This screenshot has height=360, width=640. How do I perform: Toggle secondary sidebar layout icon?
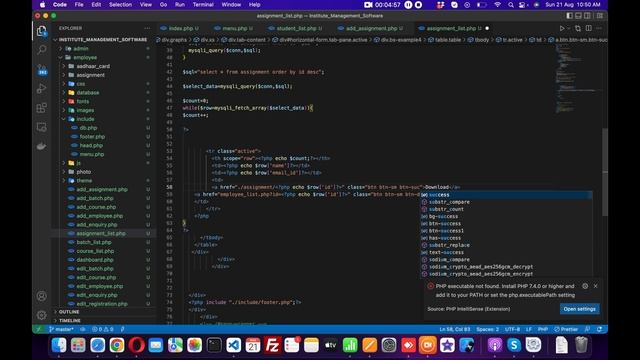click(x=587, y=16)
